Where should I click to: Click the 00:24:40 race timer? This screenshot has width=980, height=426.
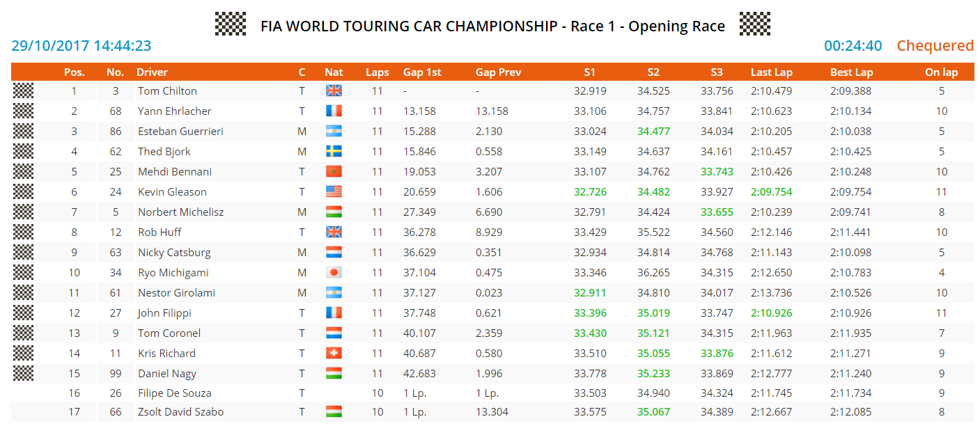853,46
